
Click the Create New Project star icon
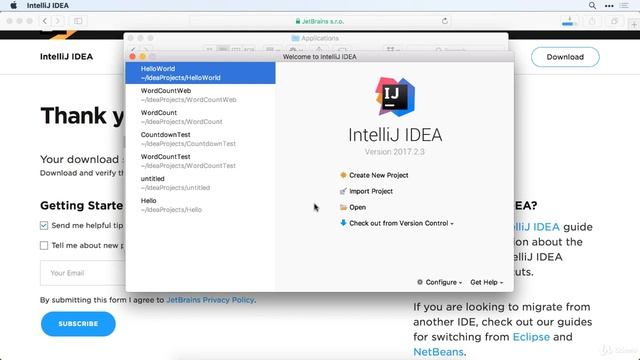point(343,175)
